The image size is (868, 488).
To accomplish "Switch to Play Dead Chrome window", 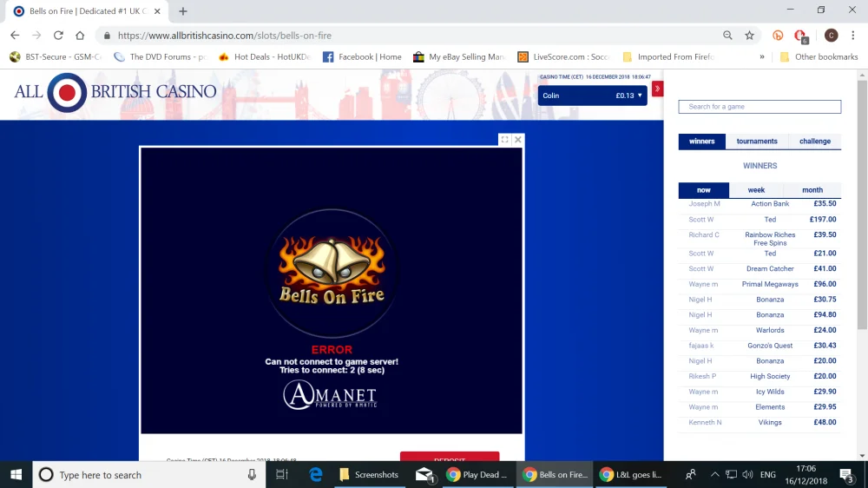I will click(477, 475).
